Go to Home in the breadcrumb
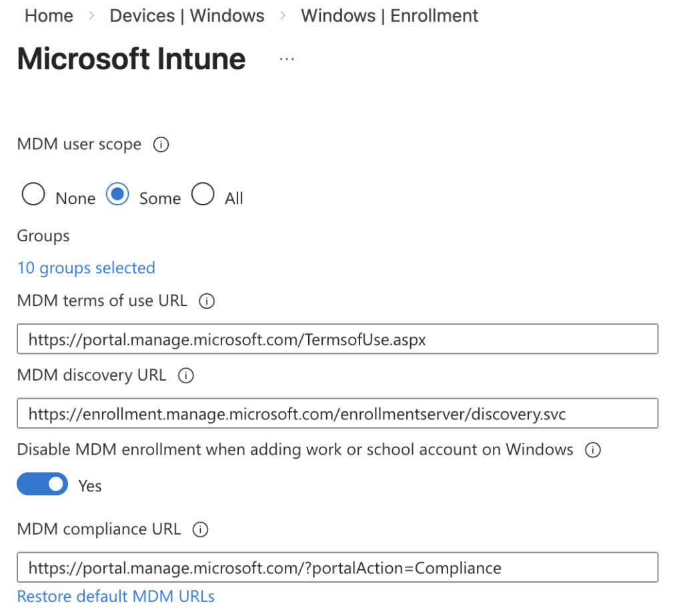Screen dimensions: 683x616 tap(49, 16)
